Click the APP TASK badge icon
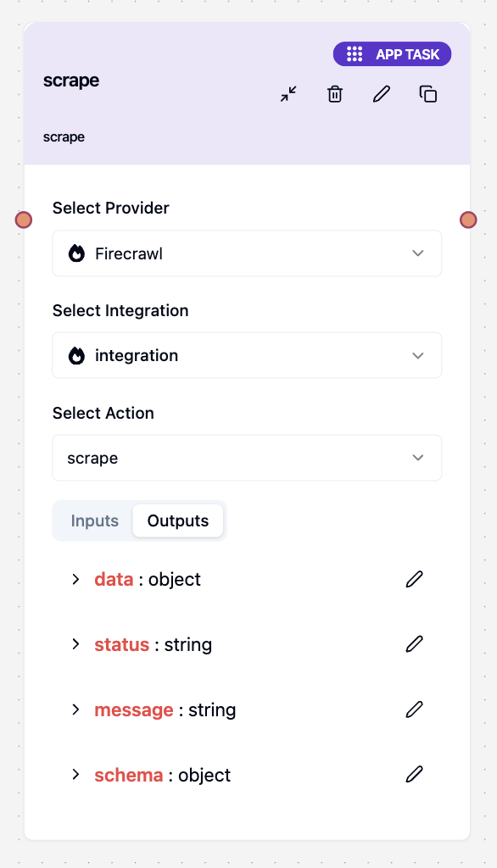497x868 pixels. coord(354,53)
